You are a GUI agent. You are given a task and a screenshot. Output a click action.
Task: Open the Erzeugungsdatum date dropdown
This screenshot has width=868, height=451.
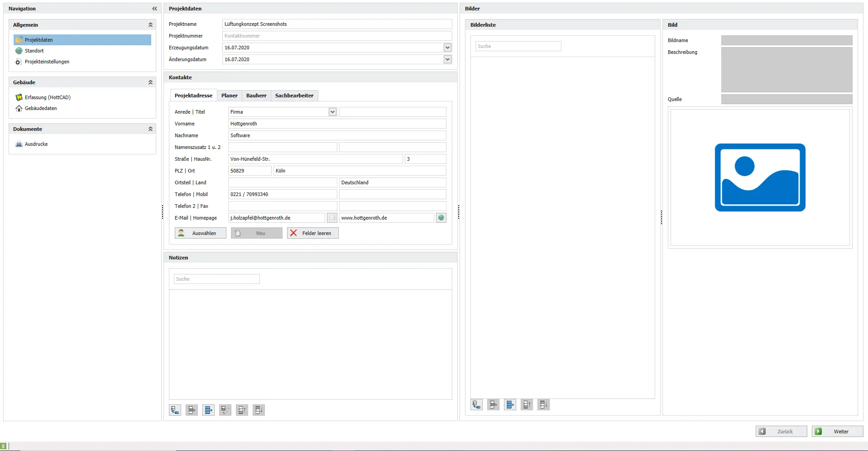447,48
